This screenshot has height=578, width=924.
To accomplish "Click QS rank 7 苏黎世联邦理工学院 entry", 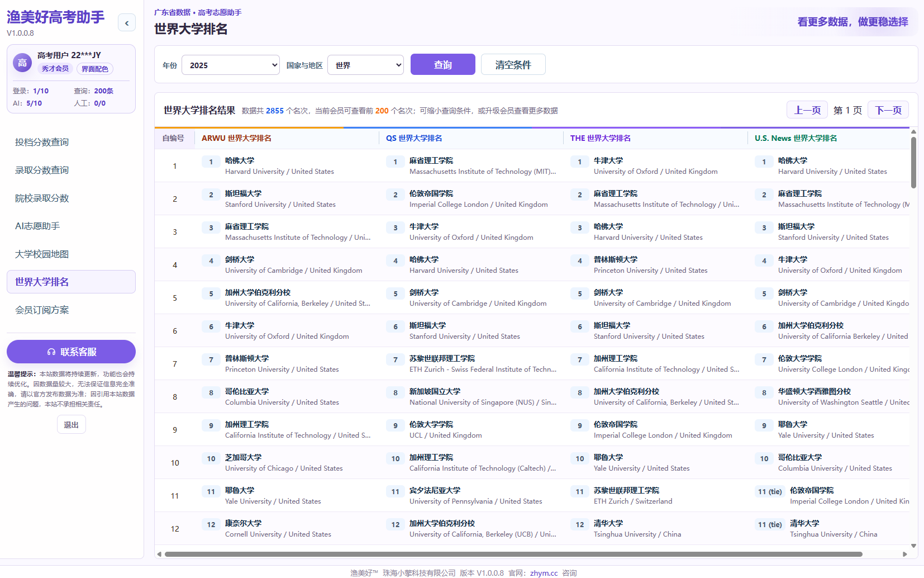I will click(x=471, y=363).
